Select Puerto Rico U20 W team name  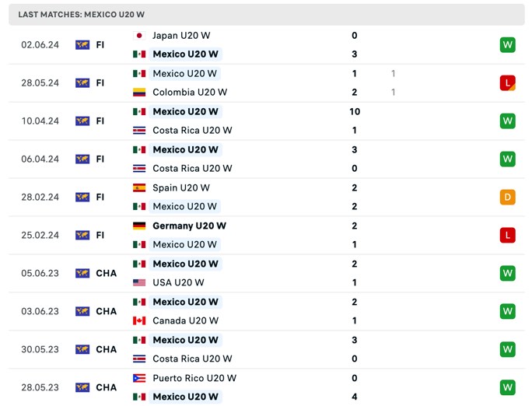coord(194,378)
